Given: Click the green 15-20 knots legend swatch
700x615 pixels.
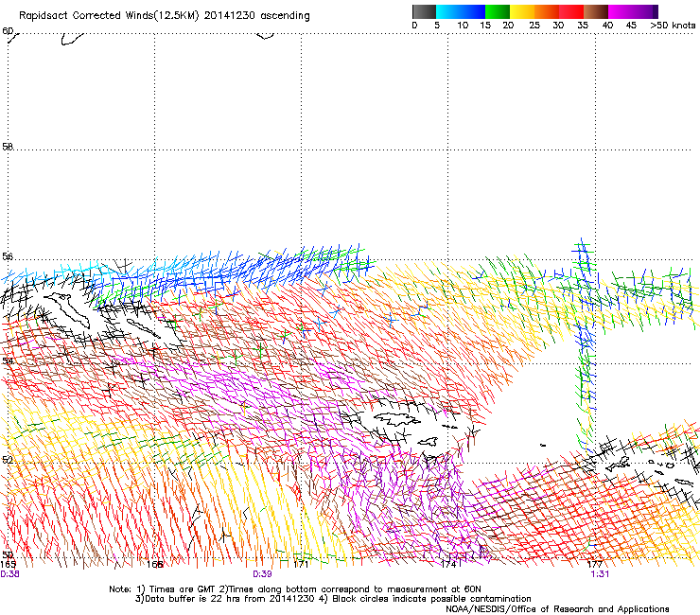Looking at the screenshot, I should coord(498,11).
